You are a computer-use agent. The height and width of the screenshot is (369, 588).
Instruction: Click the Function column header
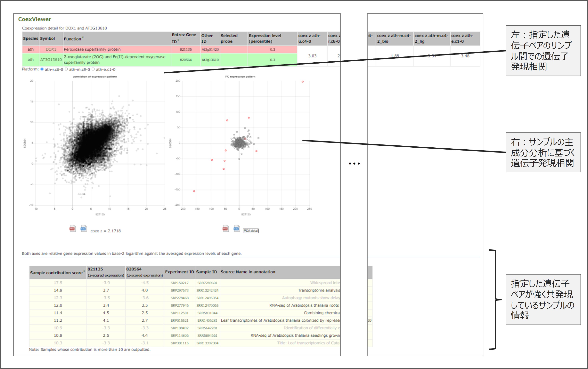(x=72, y=39)
